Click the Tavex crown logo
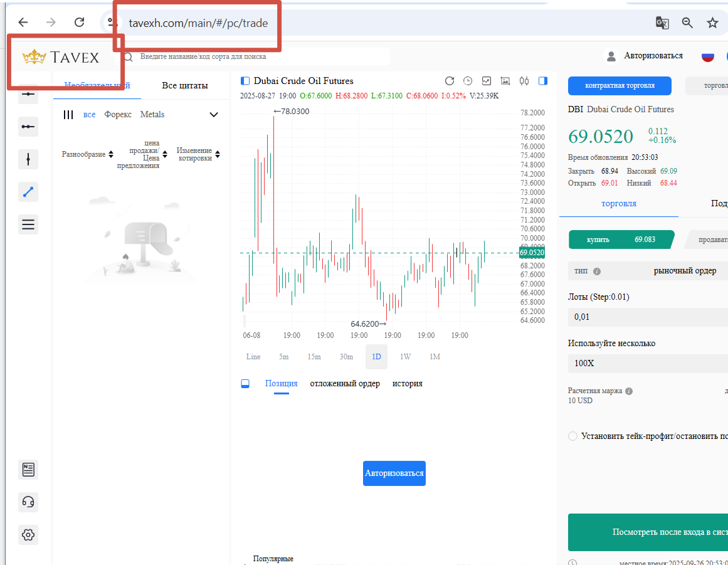This screenshot has height=565, width=728. point(60,57)
